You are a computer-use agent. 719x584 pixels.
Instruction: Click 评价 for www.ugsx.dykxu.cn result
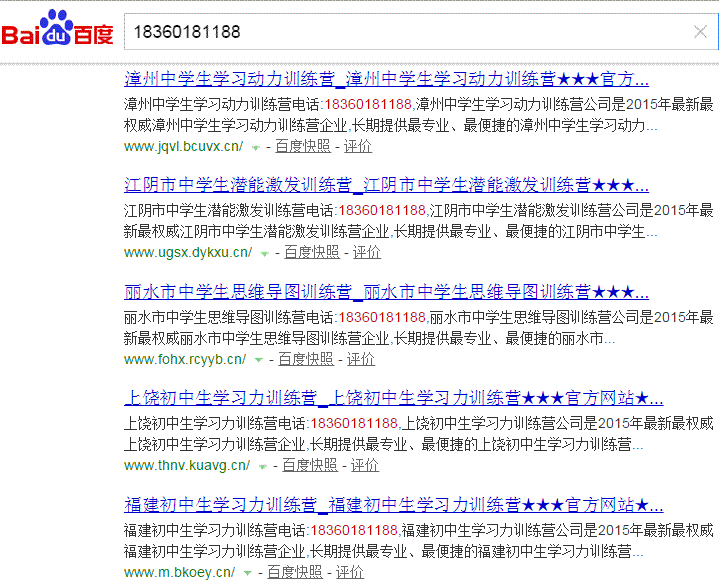367,252
